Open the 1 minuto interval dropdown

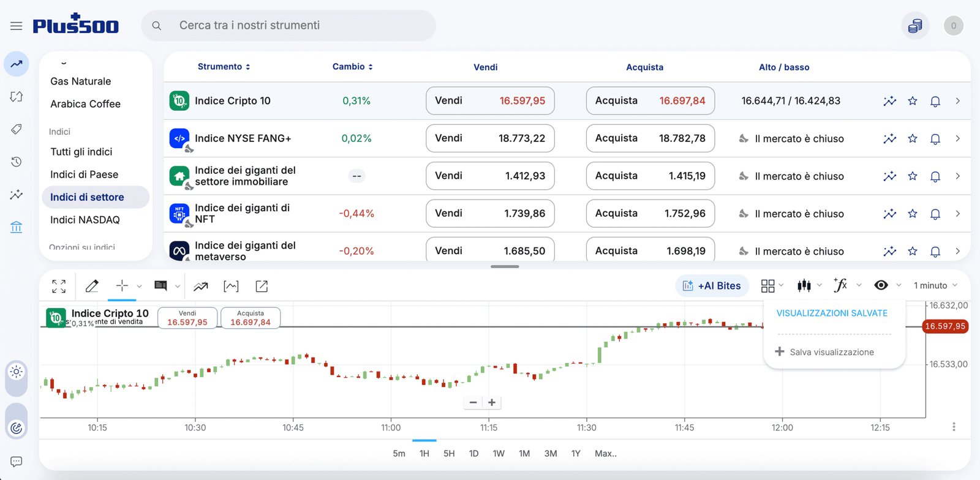935,285
